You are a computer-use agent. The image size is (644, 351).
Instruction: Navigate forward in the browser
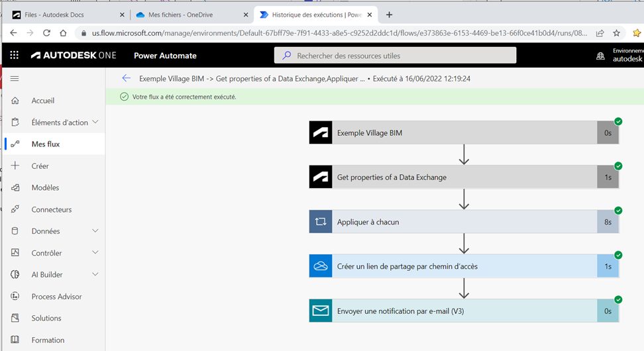click(30, 33)
